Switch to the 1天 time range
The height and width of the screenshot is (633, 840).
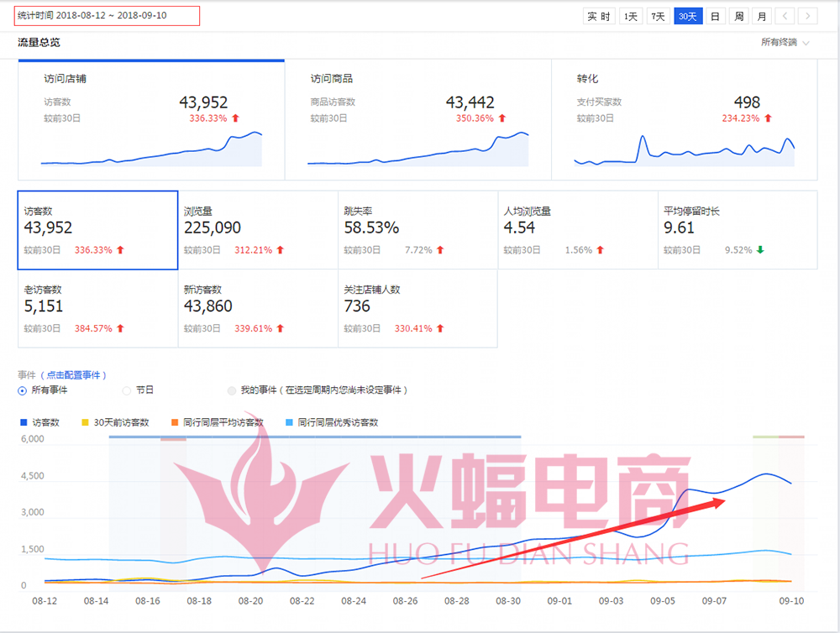pos(631,17)
